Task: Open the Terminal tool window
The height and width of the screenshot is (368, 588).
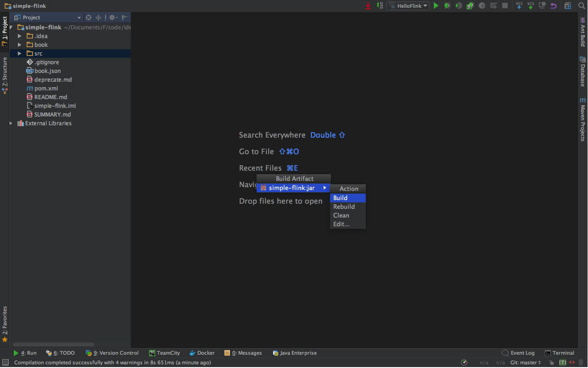Action: [x=560, y=353]
